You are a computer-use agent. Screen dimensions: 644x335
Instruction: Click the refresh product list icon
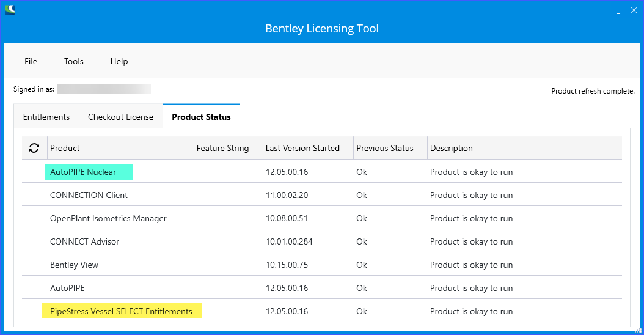[x=34, y=148]
